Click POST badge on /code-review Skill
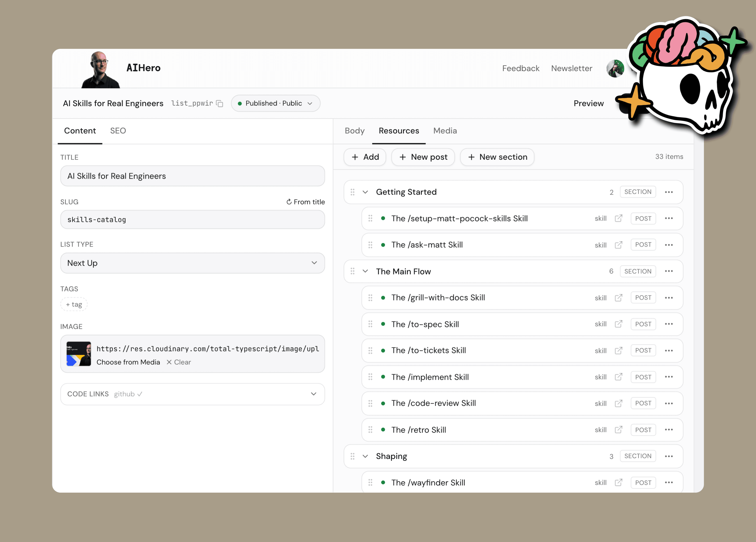The height and width of the screenshot is (542, 756). pyautogui.click(x=643, y=403)
